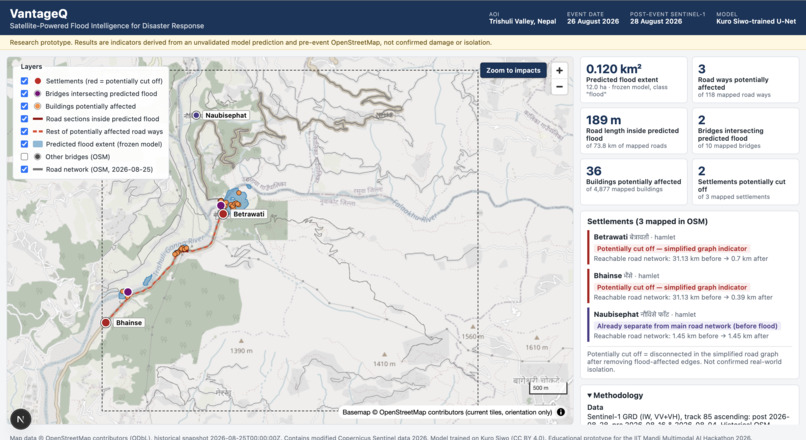This screenshot has height=440, width=806.
Task: Click the purple bridge marker near Betrawati
Action: tap(221, 205)
